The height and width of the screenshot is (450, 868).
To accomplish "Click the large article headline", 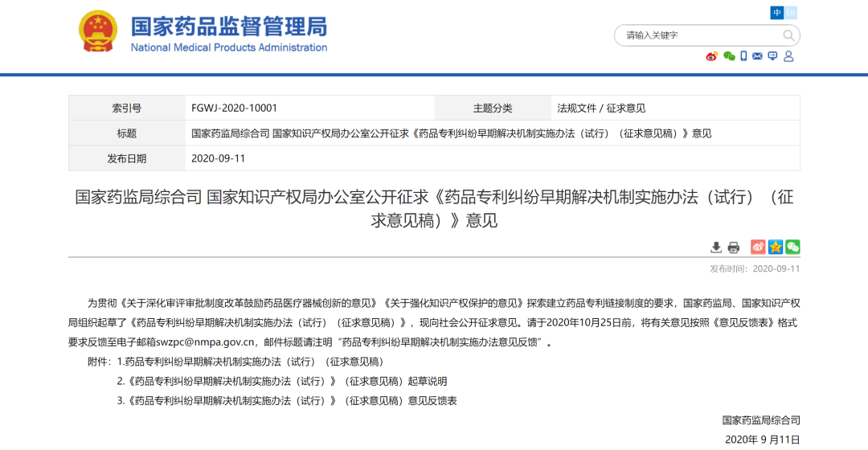I will pos(434,209).
